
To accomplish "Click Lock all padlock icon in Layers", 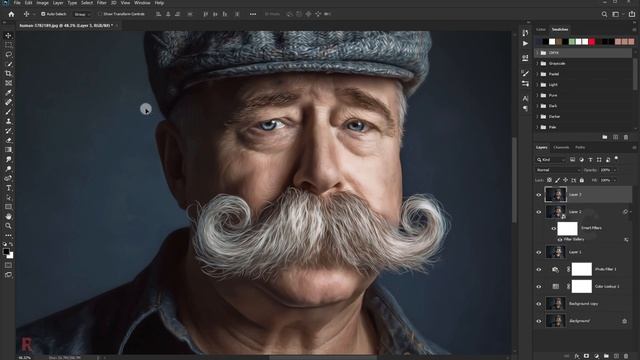I will click(582, 180).
